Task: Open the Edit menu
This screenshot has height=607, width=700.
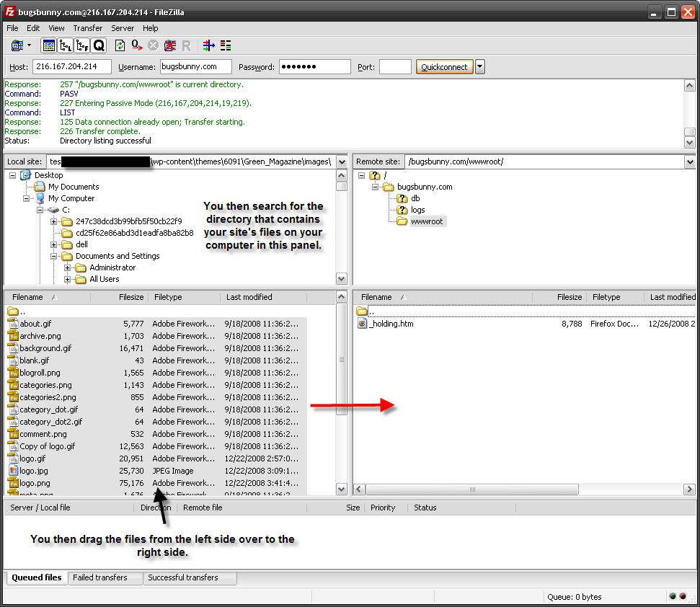Action: (33, 28)
